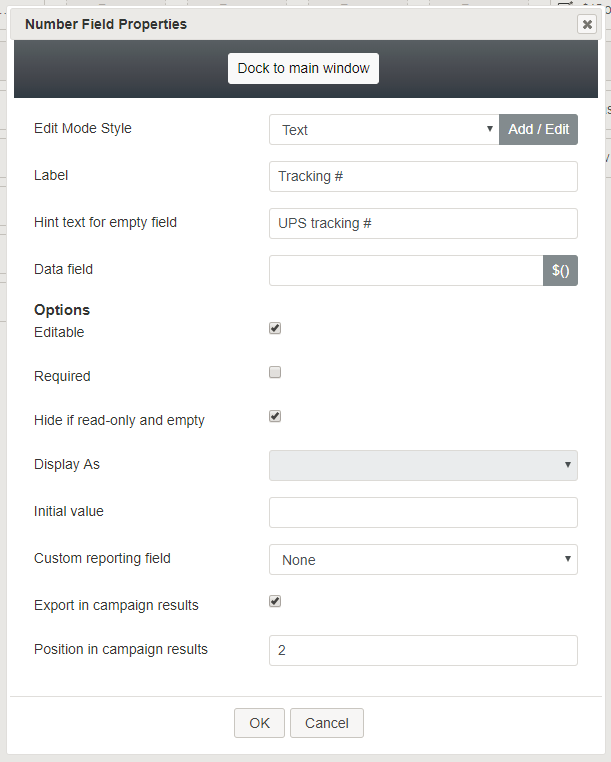Toggle Hide if read-only and empty checkbox
The height and width of the screenshot is (762, 611).
pyautogui.click(x=275, y=416)
